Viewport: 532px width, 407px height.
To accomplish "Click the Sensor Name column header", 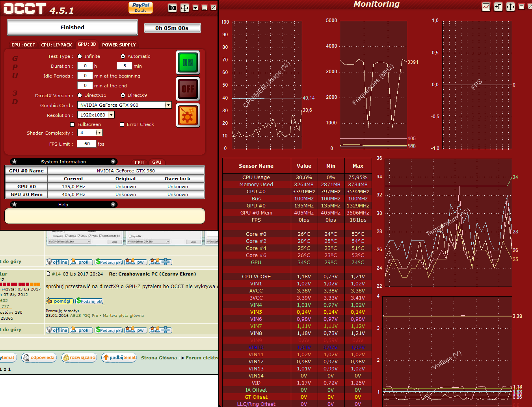I will (256, 166).
